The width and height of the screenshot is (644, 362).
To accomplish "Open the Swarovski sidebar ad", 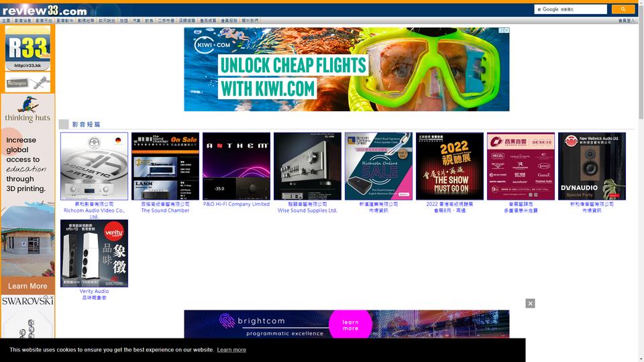I will pyautogui.click(x=28, y=316).
